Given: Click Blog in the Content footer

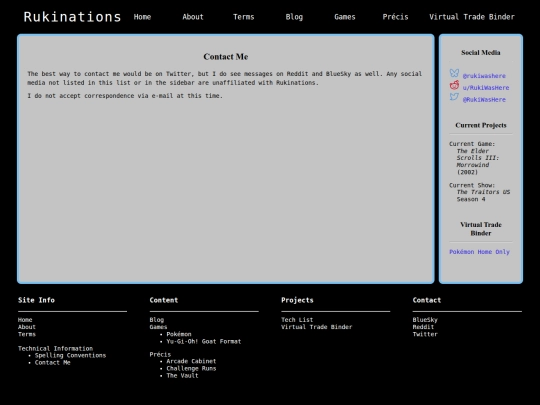Looking at the screenshot, I should (x=157, y=320).
